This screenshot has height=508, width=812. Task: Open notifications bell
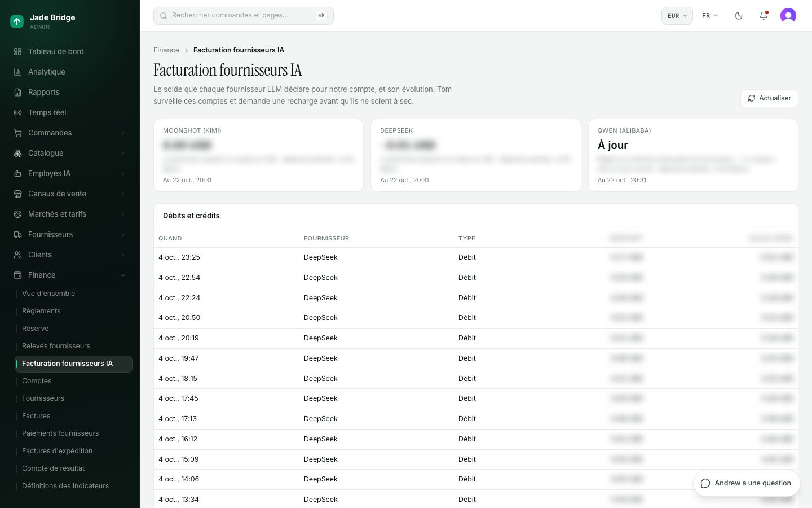764,16
